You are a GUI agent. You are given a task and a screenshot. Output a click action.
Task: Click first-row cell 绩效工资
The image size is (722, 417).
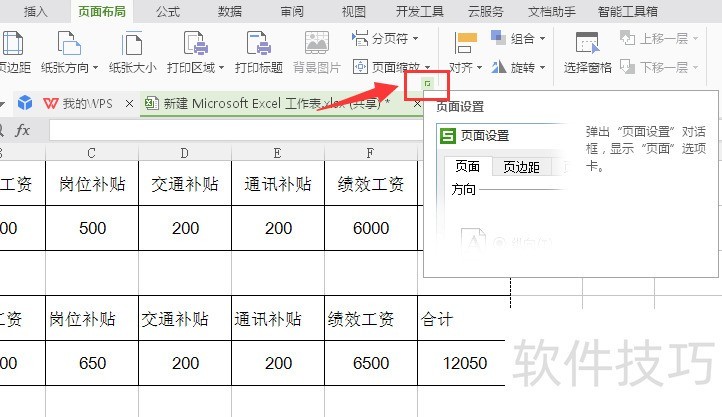371,184
